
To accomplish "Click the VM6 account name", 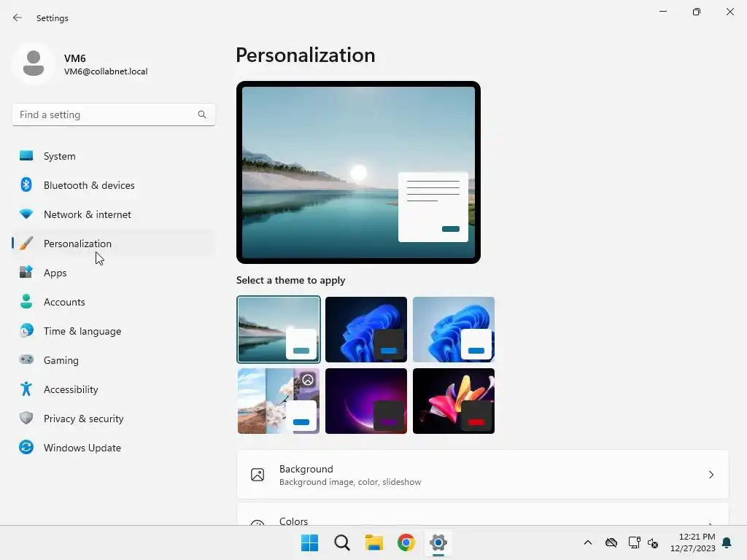I will point(75,58).
